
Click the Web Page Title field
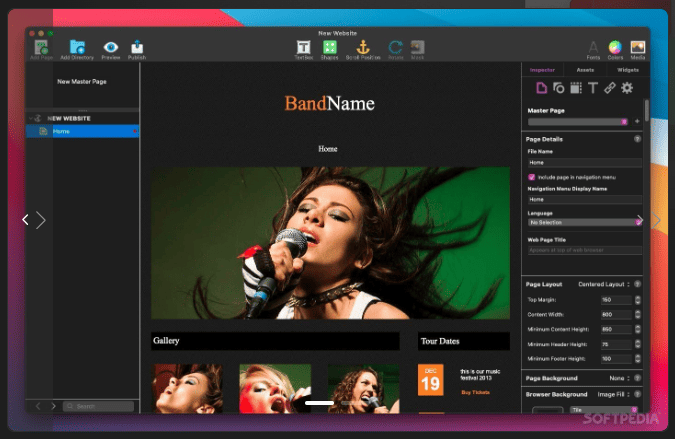pyautogui.click(x=585, y=250)
